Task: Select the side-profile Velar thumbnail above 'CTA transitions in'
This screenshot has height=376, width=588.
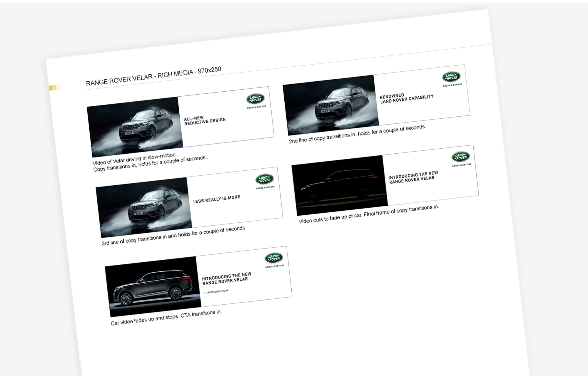Action: (153, 287)
